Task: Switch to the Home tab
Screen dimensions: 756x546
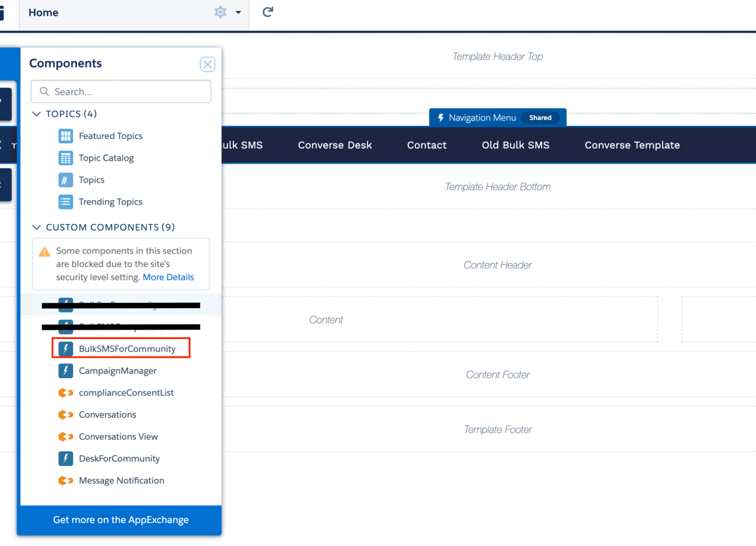Action: 43,12
